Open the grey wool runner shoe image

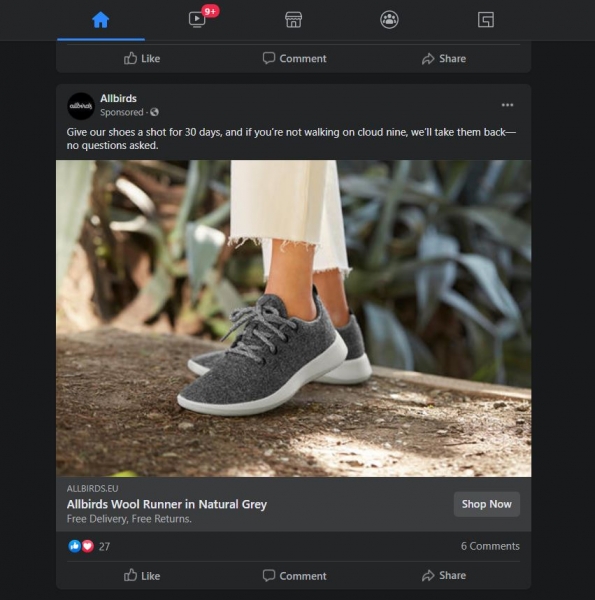point(293,318)
